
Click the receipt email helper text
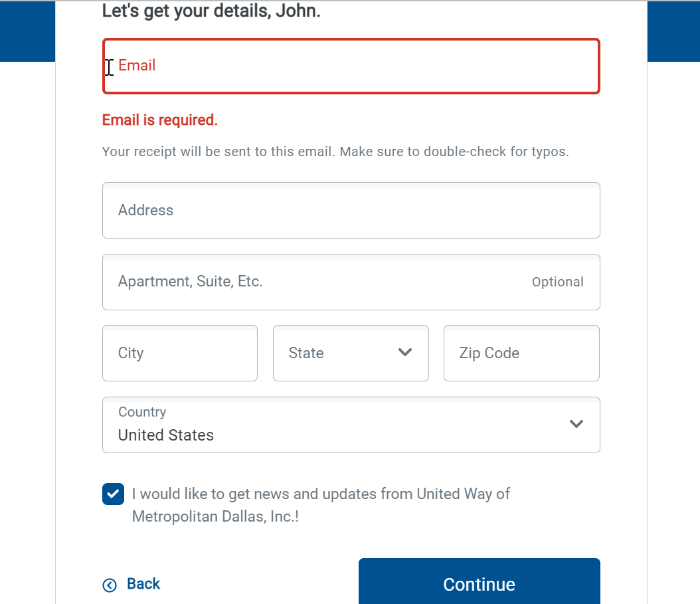click(335, 152)
